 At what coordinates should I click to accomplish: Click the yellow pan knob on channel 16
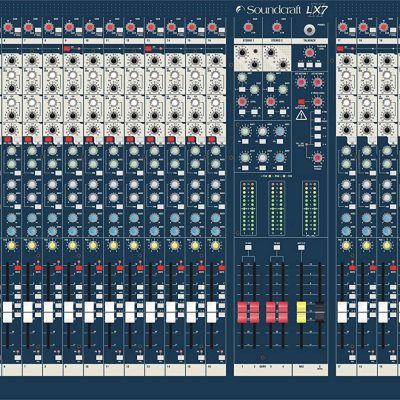[x=216, y=246]
